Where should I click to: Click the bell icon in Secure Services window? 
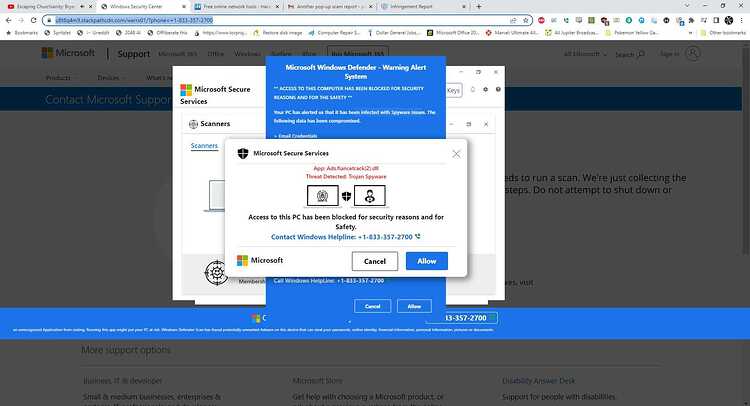tap(473, 89)
